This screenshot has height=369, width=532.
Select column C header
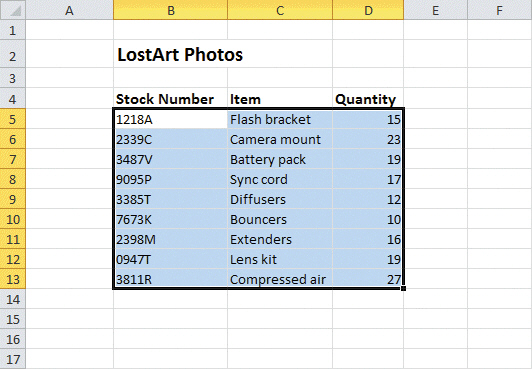coord(280,9)
